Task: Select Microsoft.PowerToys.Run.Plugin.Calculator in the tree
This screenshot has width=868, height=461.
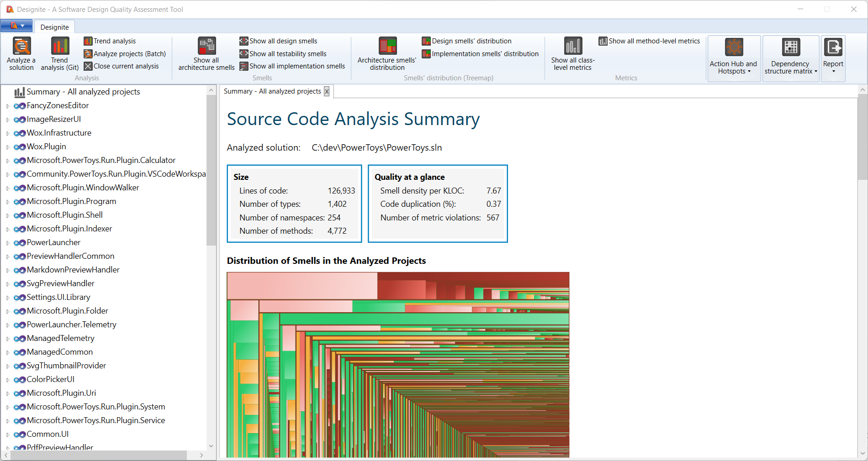Action: [x=101, y=160]
